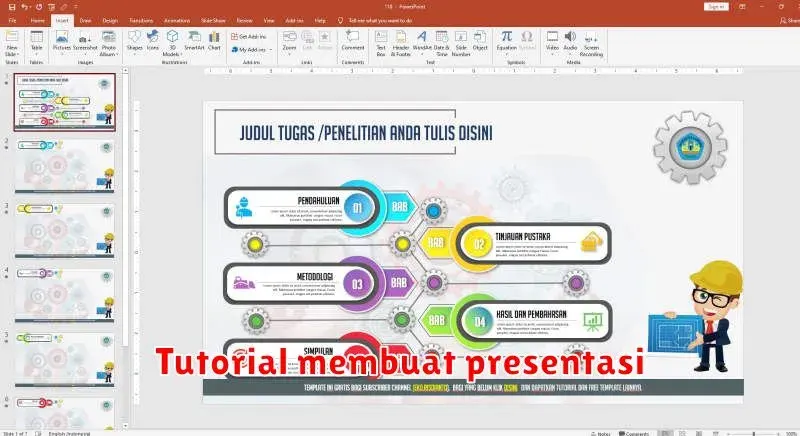800x436 pixels.
Task: Insert Date & Time
Action: [x=442, y=43]
